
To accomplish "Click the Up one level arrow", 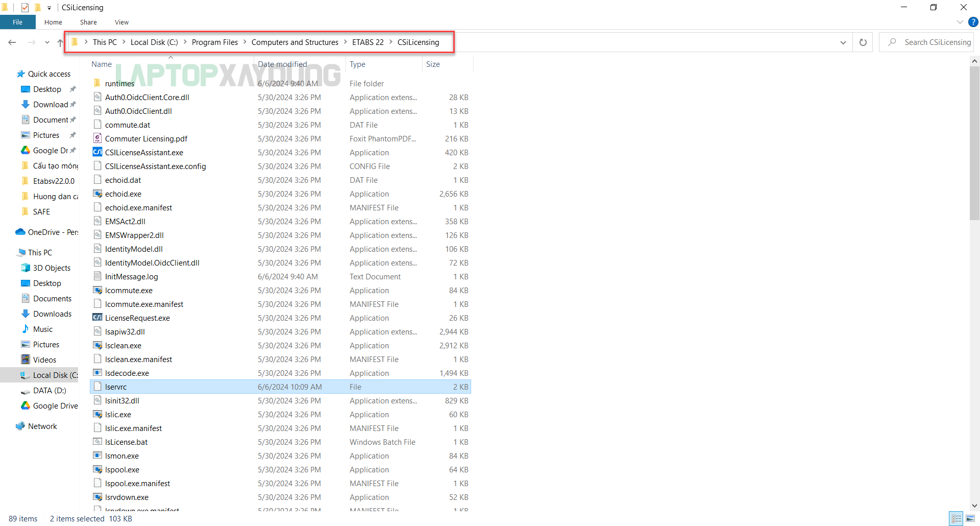I will tap(60, 42).
